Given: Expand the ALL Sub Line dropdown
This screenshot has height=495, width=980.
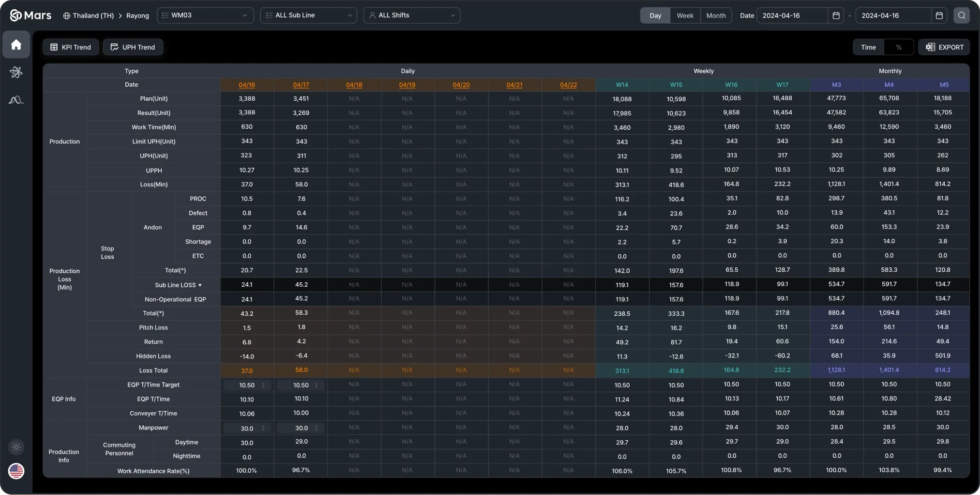Looking at the screenshot, I should 309,15.
